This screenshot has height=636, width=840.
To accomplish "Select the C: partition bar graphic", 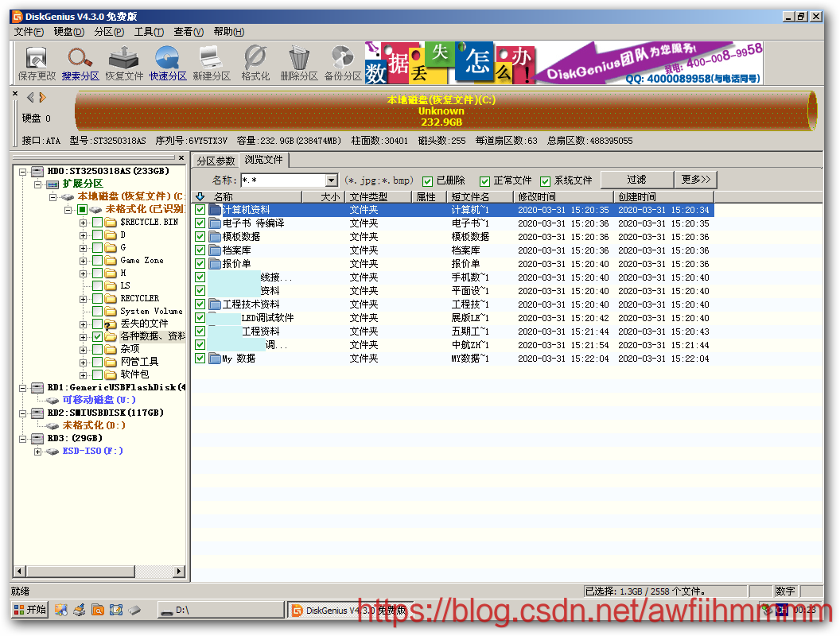I will (x=445, y=111).
